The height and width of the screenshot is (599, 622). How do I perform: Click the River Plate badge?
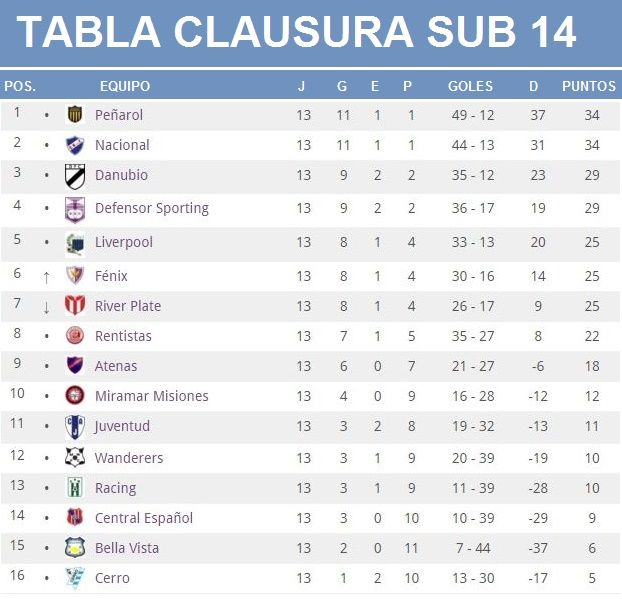pyautogui.click(x=75, y=305)
